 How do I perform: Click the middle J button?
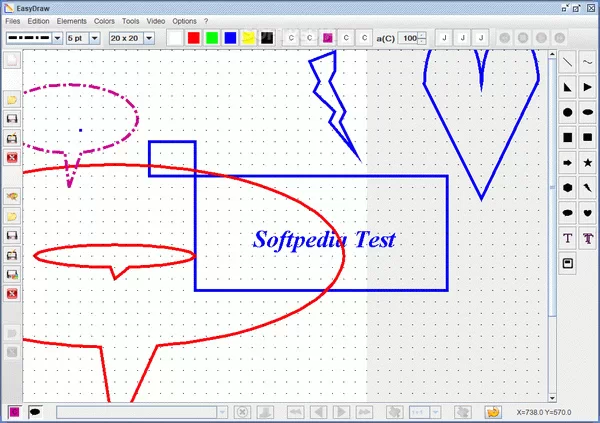pos(462,38)
